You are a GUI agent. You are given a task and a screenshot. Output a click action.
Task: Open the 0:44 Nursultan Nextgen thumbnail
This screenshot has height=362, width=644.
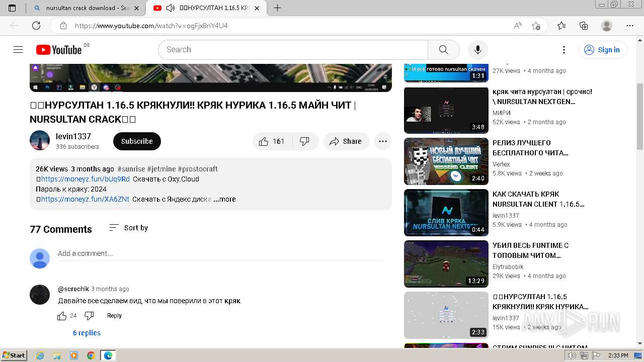(x=446, y=213)
